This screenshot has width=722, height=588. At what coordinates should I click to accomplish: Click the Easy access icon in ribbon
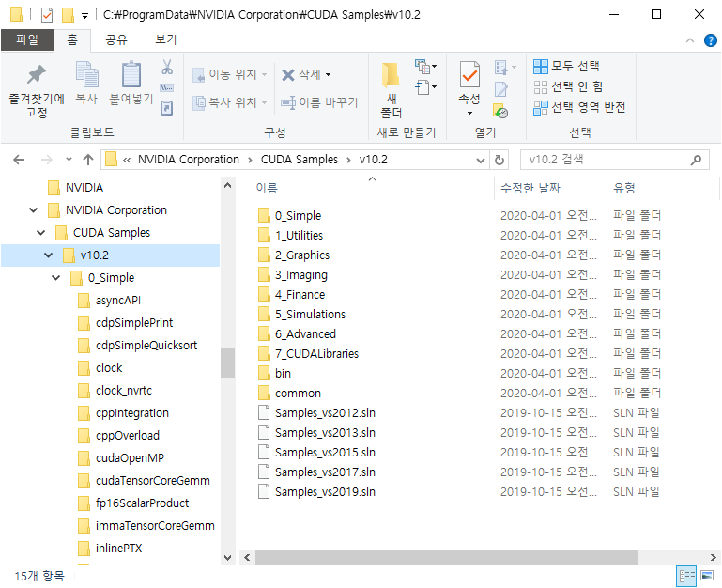(422, 86)
